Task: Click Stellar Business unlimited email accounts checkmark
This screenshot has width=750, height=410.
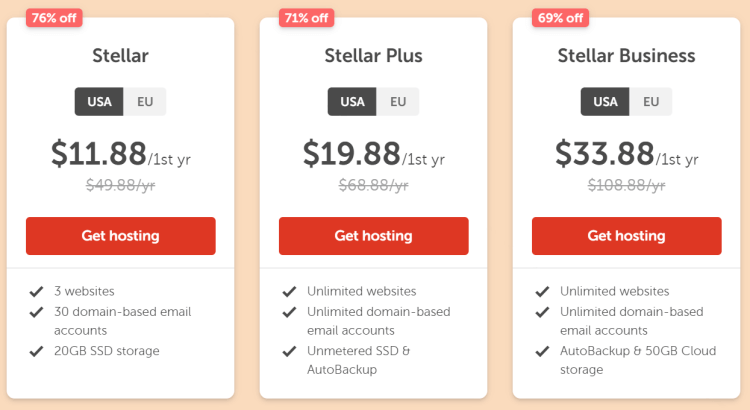Action: click(542, 312)
